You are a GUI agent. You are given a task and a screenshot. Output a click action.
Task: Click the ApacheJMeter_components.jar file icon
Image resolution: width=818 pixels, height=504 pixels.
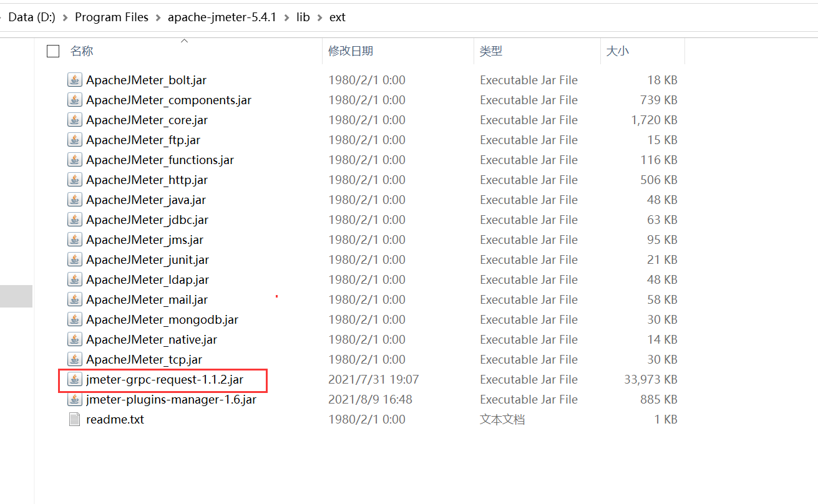tap(75, 100)
